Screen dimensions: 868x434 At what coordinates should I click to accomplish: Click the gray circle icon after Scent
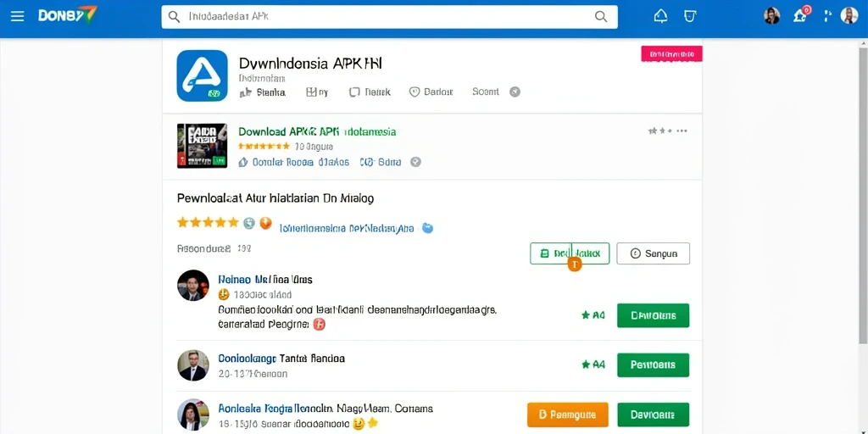(515, 92)
